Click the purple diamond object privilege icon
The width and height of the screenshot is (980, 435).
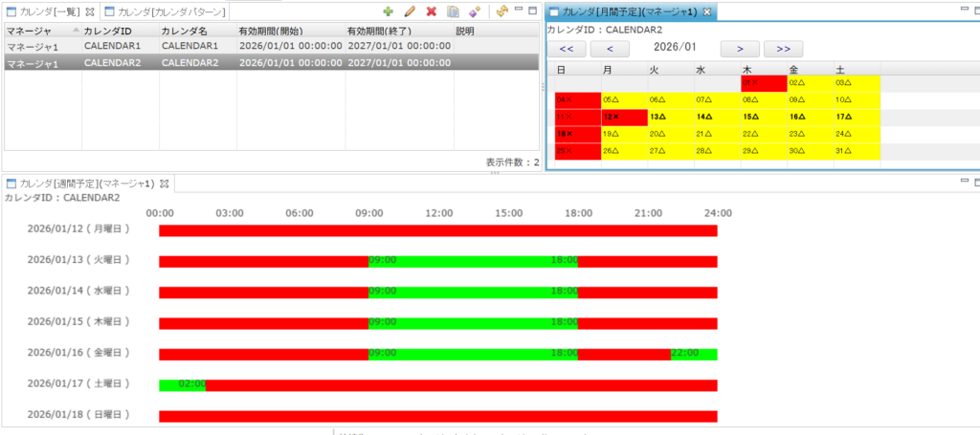[x=474, y=11]
